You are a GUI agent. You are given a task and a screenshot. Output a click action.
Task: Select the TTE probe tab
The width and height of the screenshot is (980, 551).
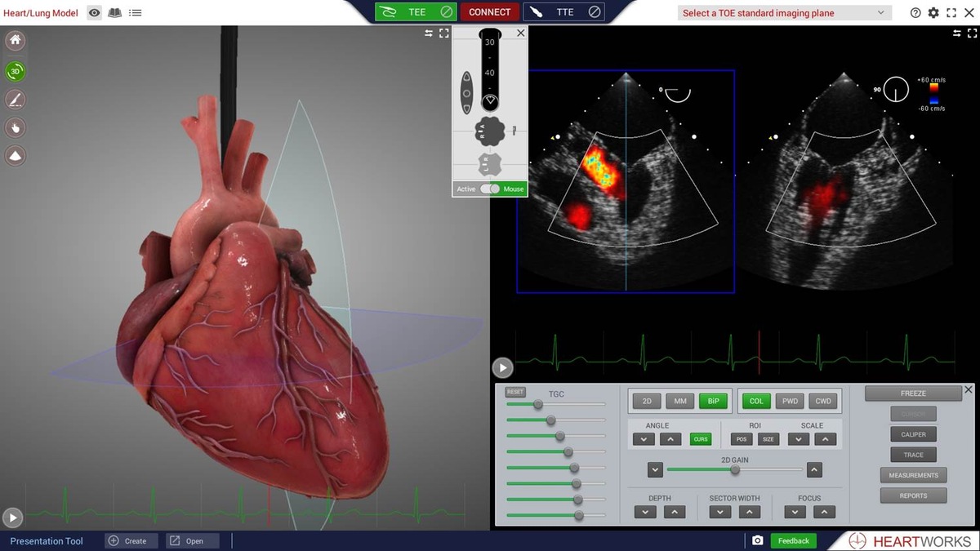pyautogui.click(x=564, y=11)
